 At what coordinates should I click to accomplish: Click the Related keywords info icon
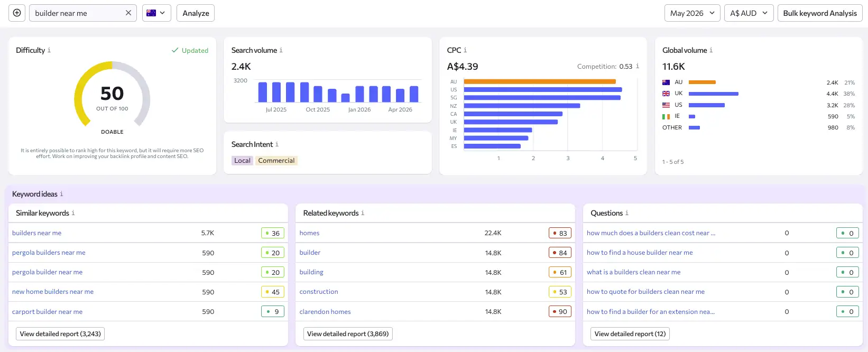tap(363, 213)
